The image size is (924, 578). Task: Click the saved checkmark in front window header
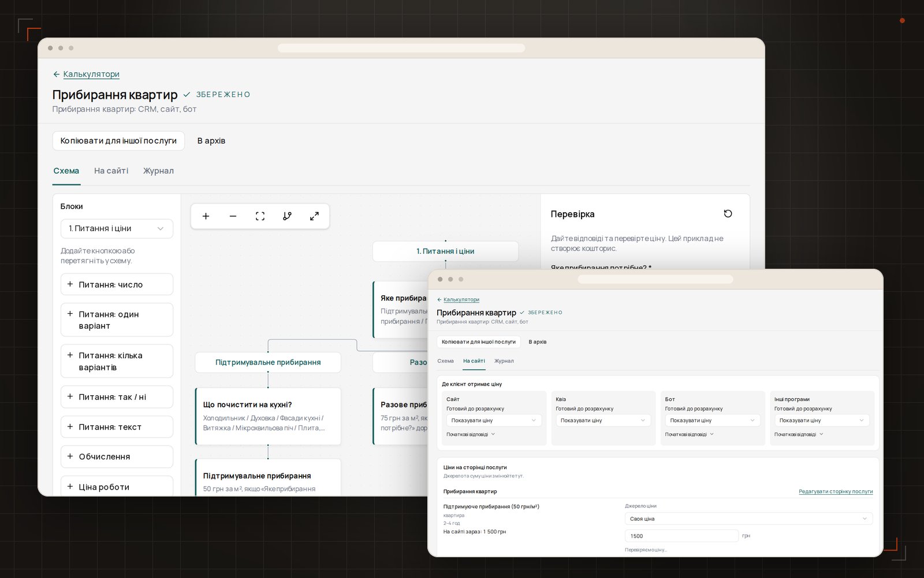[522, 313]
